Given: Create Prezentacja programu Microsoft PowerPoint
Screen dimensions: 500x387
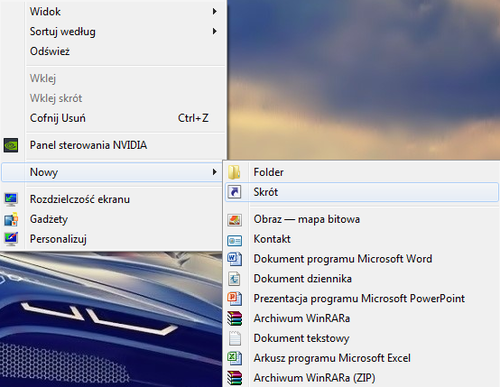Looking at the screenshot, I should [362, 299].
